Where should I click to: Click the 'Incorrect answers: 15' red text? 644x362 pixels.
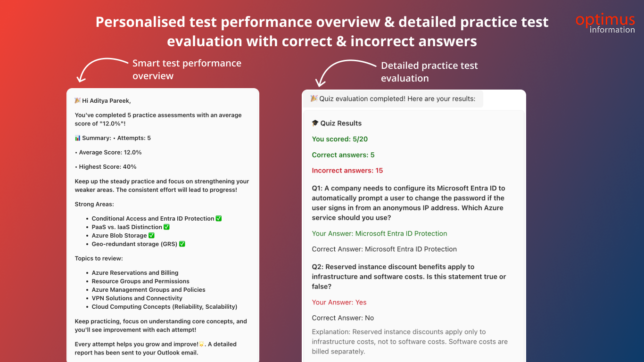347,171
